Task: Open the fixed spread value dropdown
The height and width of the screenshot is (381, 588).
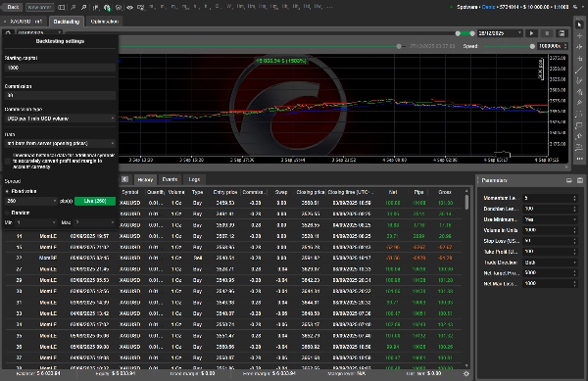Action: [31, 201]
